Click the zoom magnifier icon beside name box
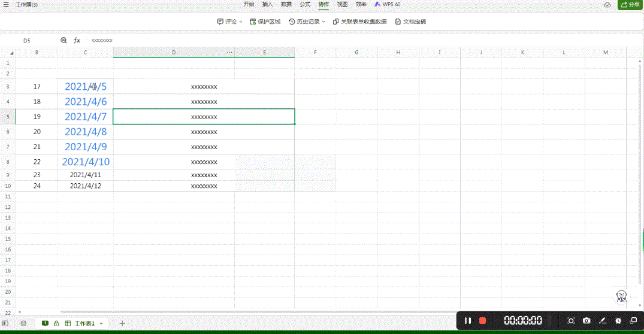The width and height of the screenshot is (644, 334). [x=64, y=40]
